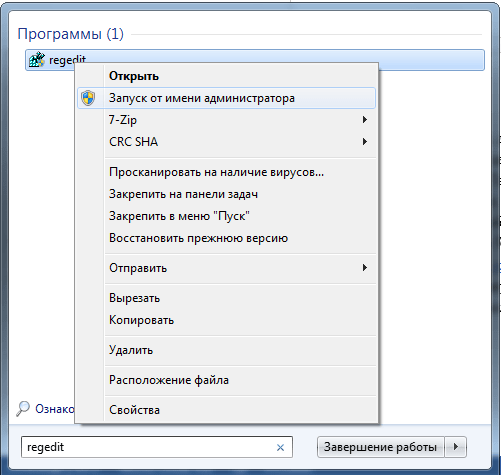The image size is (501, 475).
Task: Click the Завершение работы button
Action: (381, 447)
